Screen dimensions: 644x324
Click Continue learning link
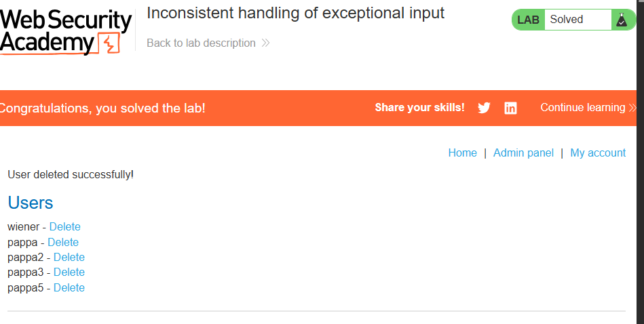pos(583,108)
